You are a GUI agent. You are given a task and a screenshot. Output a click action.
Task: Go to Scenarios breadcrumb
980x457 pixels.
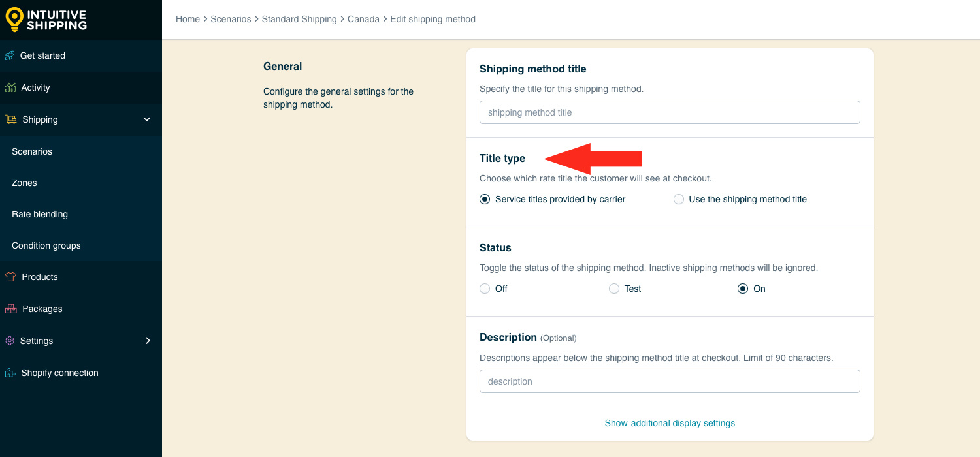tap(231, 19)
